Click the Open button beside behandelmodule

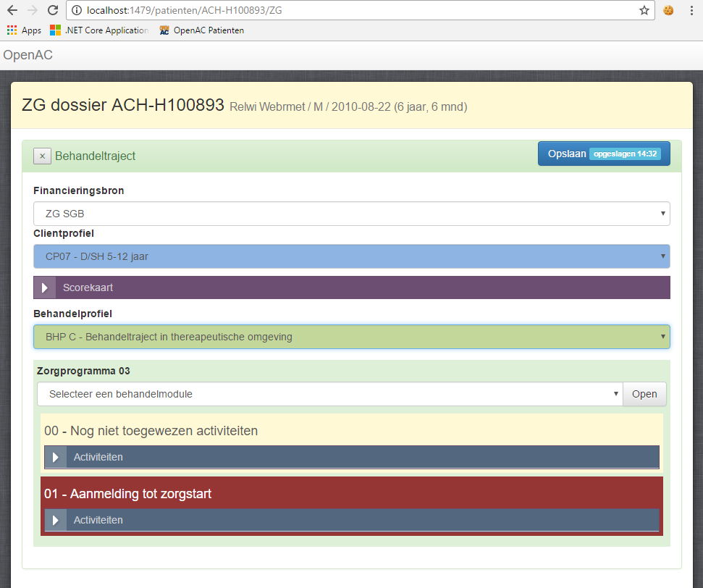click(x=644, y=394)
